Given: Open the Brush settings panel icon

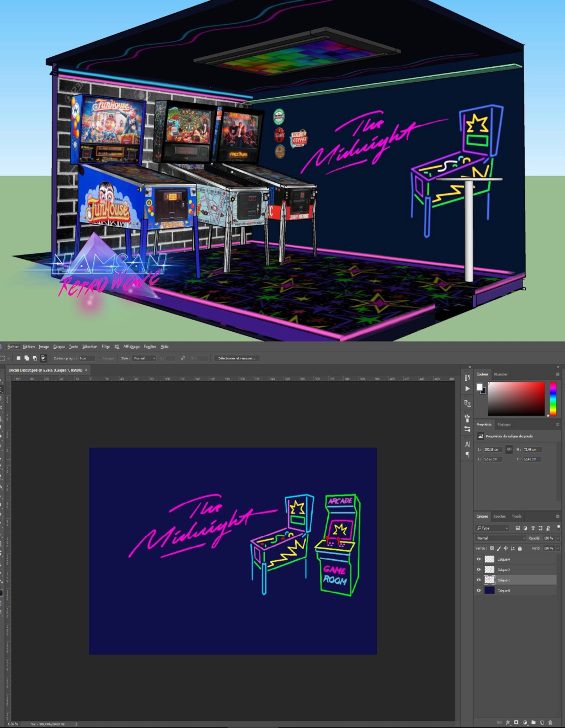Looking at the screenshot, I should (467, 429).
